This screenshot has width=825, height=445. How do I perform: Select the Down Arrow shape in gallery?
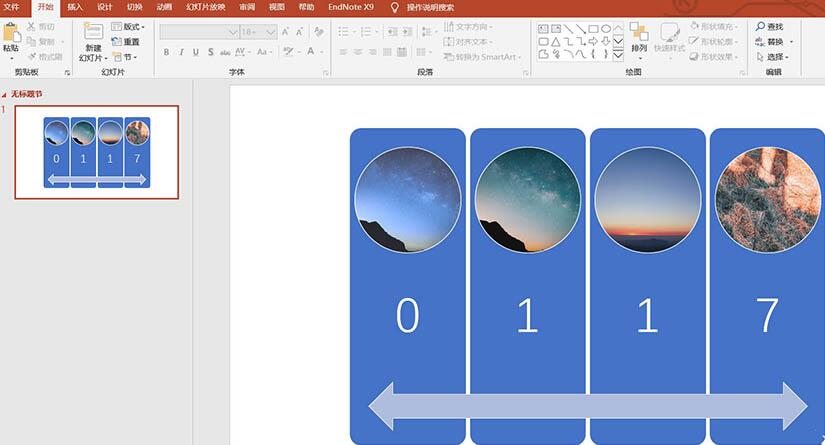(x=606, y=42)
